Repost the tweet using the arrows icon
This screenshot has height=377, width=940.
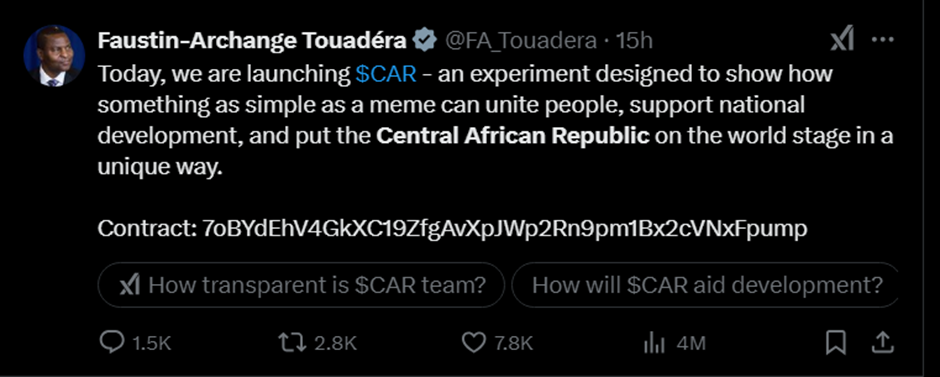pyautogui.click(x=291, y=343)
